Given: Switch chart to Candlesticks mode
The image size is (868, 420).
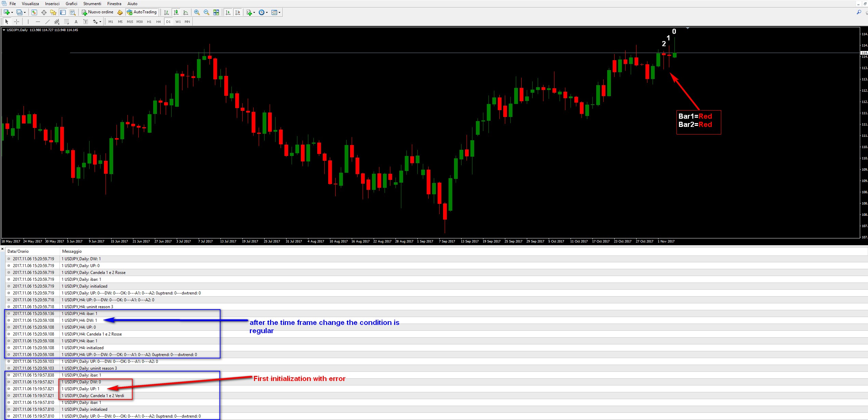Looking at the screenshot, I should [x=176, y=12].
